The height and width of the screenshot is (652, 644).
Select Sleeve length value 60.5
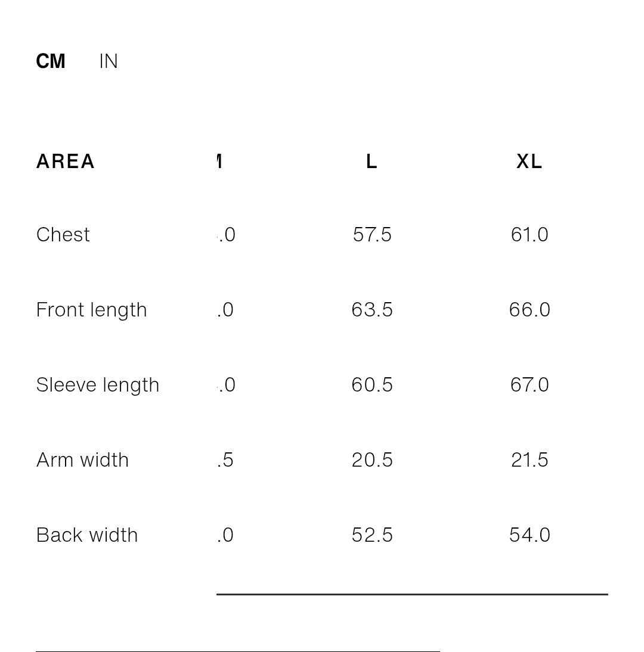point(372,384)
